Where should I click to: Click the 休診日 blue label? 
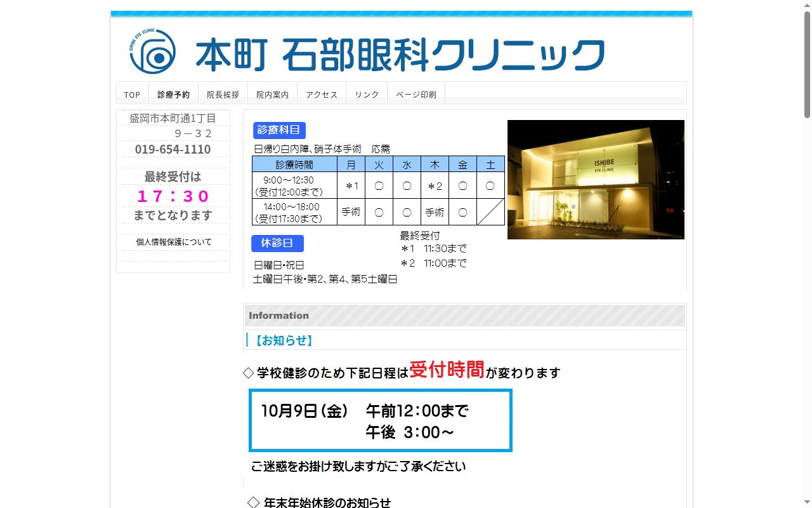coord(277,243)
